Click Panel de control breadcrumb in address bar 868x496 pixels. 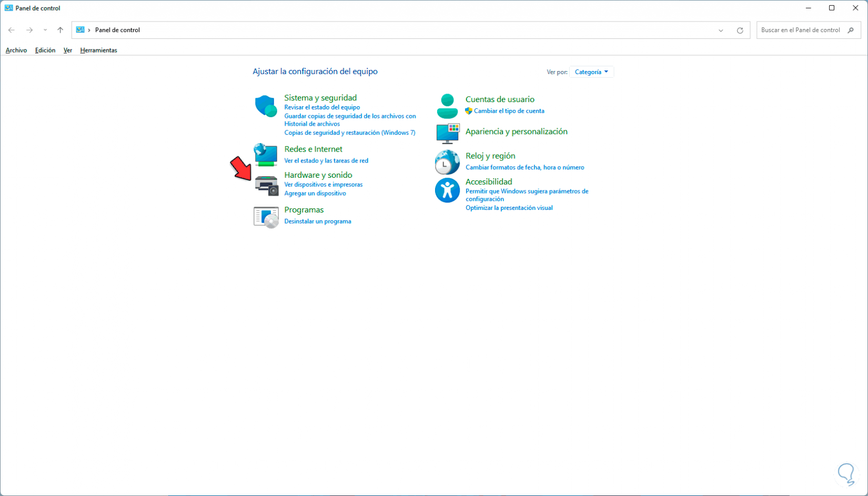click(117, 30)
